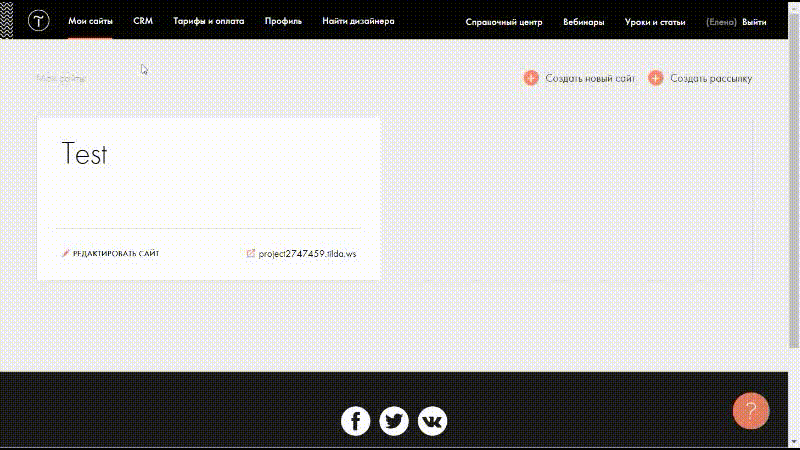Open project2747459.tilda.ws link

tap(307, 254)
